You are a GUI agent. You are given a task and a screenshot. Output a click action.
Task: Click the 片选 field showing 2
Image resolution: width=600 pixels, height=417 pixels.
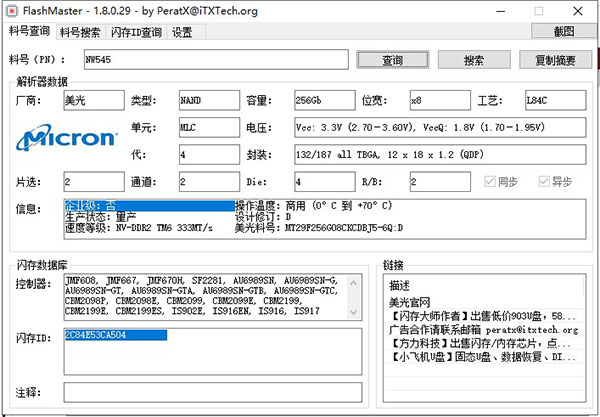pos(94,181)
